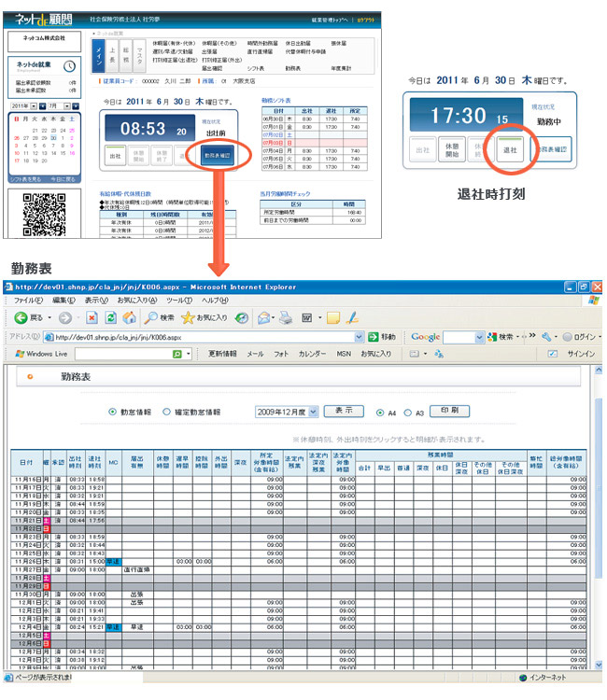The image size is (607, 700).
Task: Open the ツール(T) menu
Action: click(x=179, y=300)
